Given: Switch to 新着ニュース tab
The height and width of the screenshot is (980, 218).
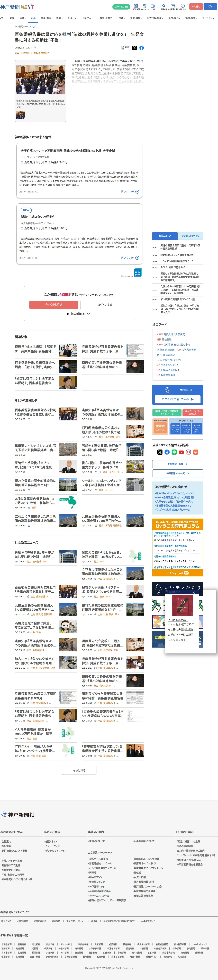Looking at the screenshot, I should click(165, 236).
